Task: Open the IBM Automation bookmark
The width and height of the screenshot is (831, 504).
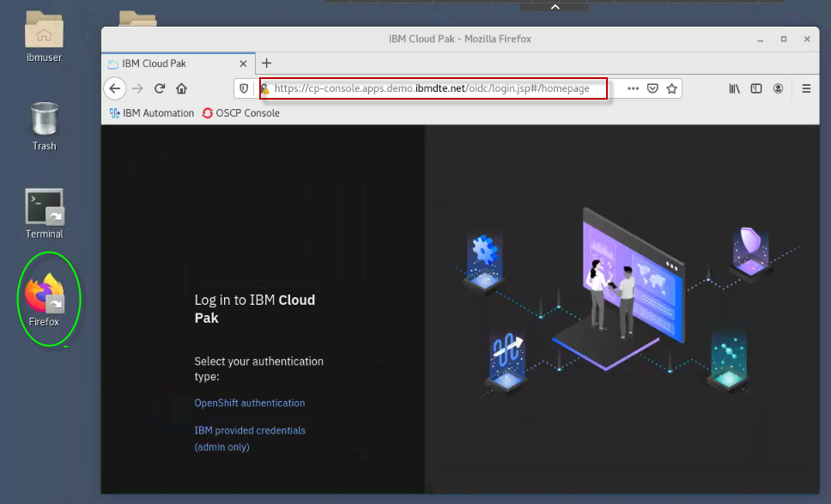Action: pos(151,112)
